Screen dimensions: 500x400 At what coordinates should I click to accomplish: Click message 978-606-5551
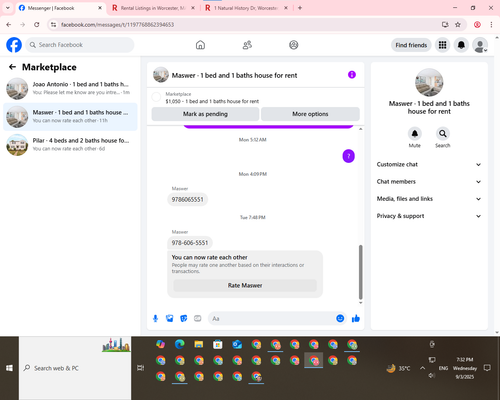tap(190, 243)
